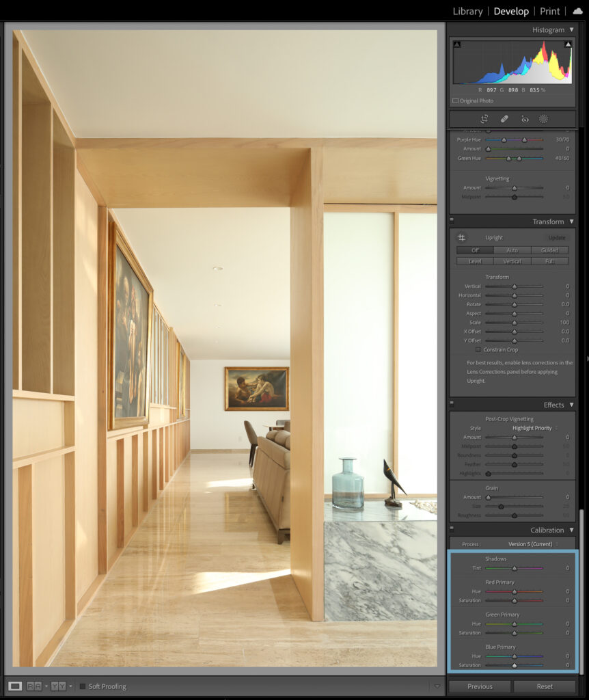
Task: Select the Healing bandage tool
Action: (504, 119)
